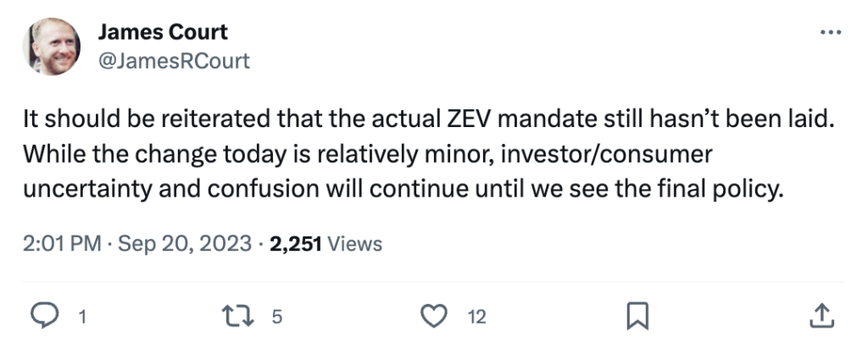Click the Views label
The height and width of the screenshot is (349, 868).
[354, 244]
